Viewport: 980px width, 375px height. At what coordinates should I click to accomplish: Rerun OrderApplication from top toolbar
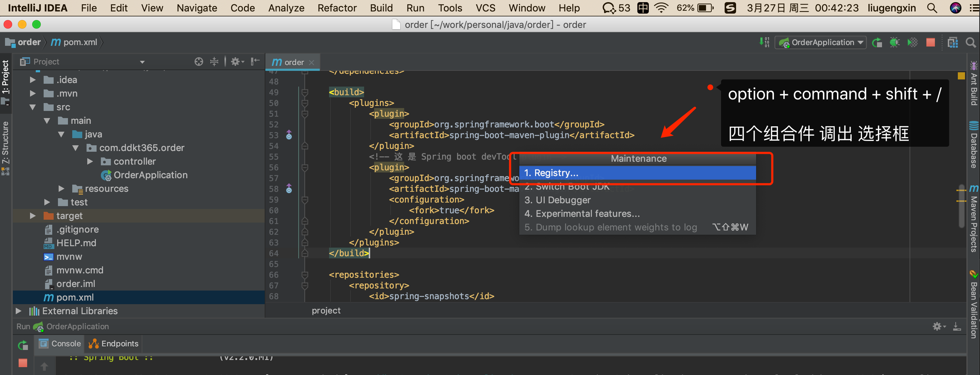(877, 42)
